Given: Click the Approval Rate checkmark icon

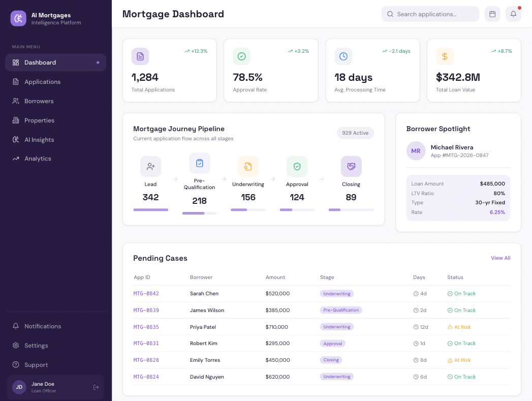Looking at the screenshot, I should [241, 56].
